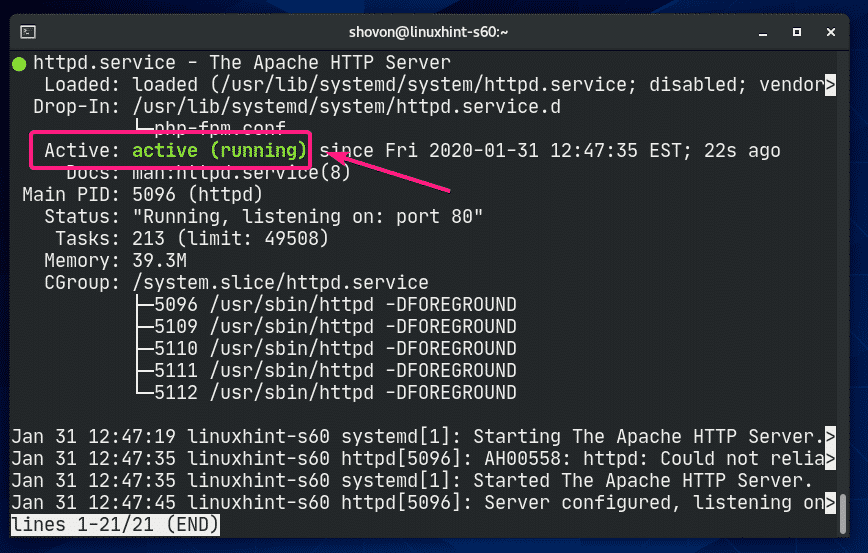Click the truncation marker on the 'Server configured' line
Image resolution: width=868 pixels, height=553 pixels.
pyautogui.click(x=829, y=503)
